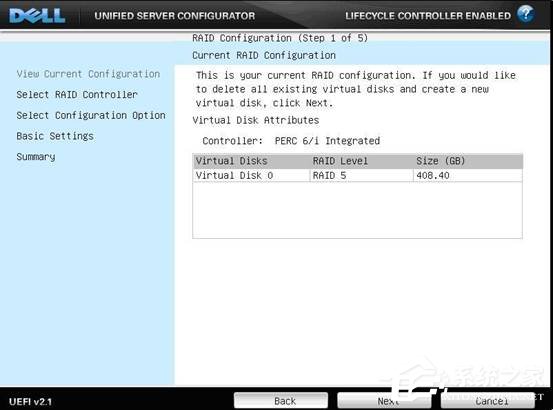Click the PERC 6/i Integrated controller label
The width and height of the screenshot is (553, 410).
point(327,141)
